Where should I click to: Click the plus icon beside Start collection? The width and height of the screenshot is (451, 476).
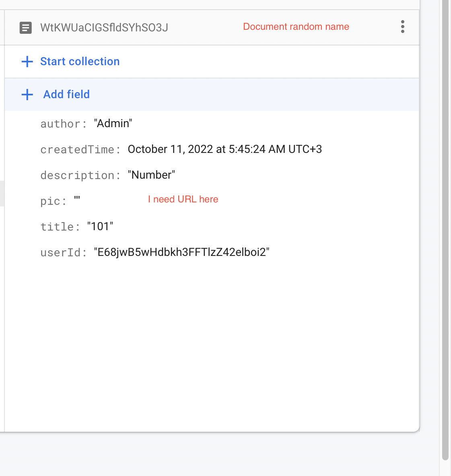point(27,61)
